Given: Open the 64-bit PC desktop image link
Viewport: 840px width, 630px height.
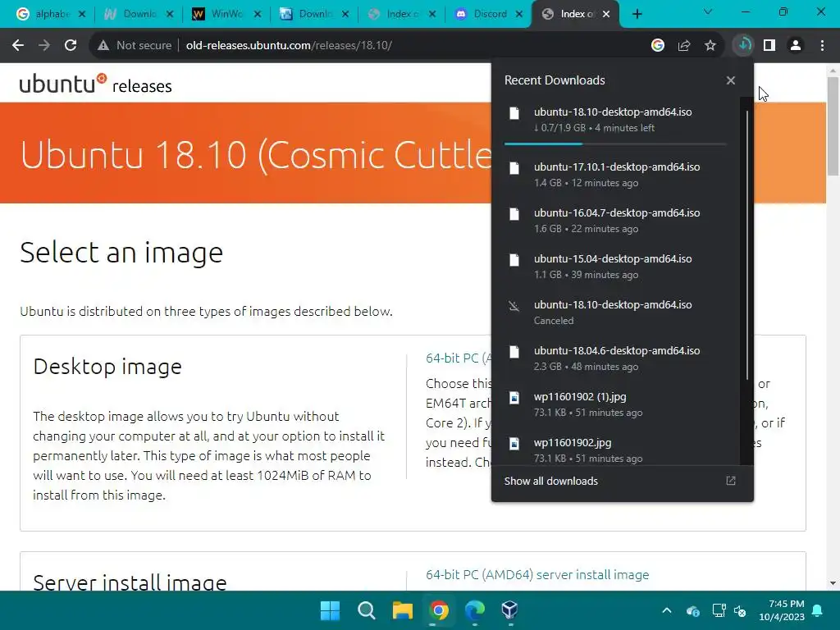Looking at the screenshot, I should pyautogui.click(x=458, y=358).
